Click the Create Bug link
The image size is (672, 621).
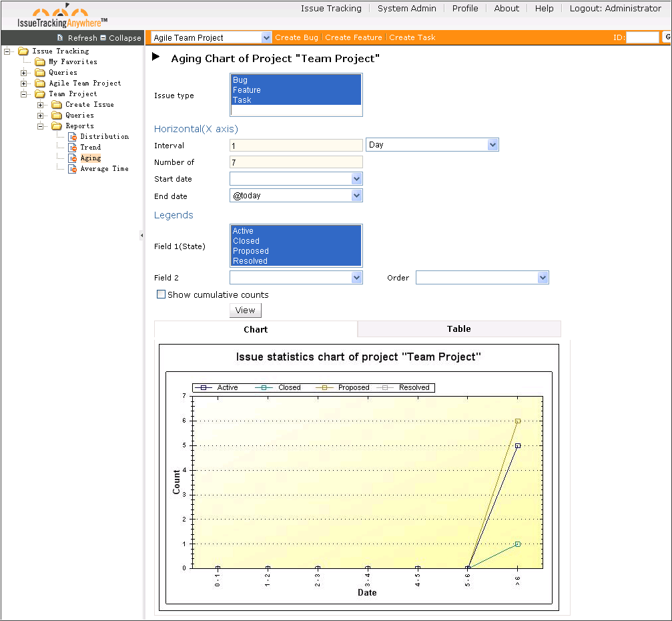point(296,37)
